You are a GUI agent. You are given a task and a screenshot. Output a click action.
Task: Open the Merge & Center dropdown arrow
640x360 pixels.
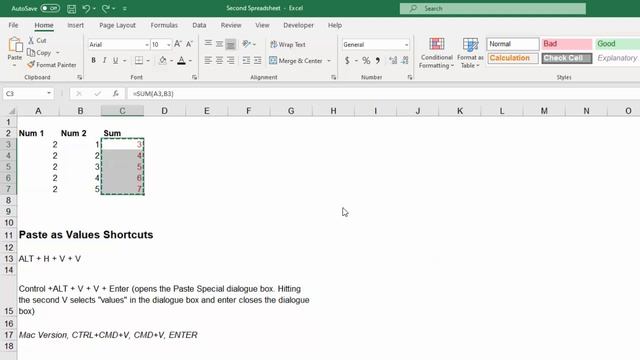(329, 61)
